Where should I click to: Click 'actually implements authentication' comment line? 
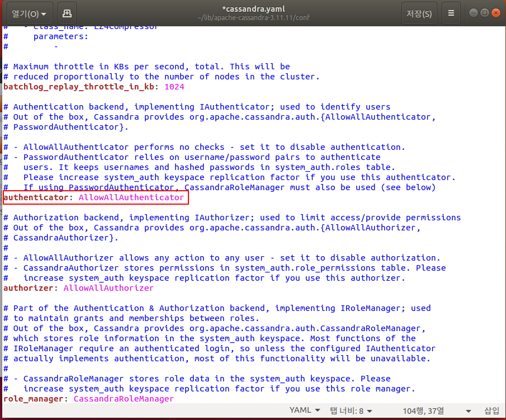tap(217, 358)
